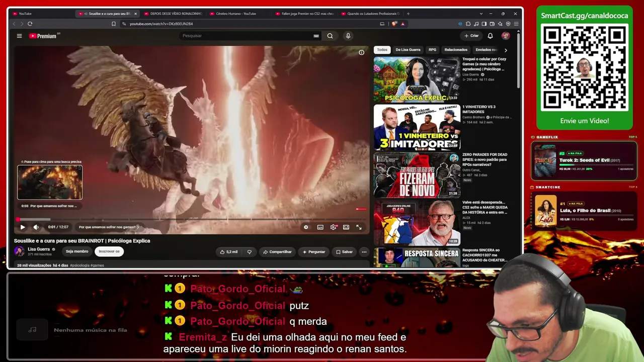The height and width of the screenshot is (362, 644).
Task: Go back in browser history
Action: [14, 24]
